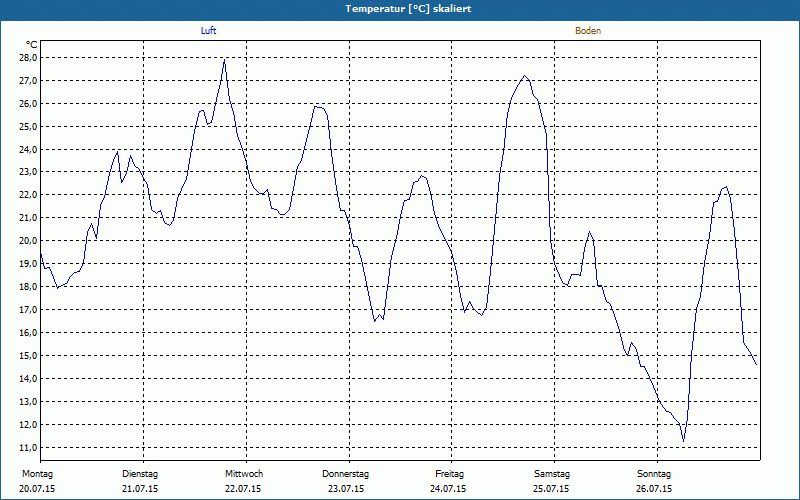Viewport: 800px width, 500px height.
Task: Click the '26,0' y-axis value
Action: (x=28, y=104)
